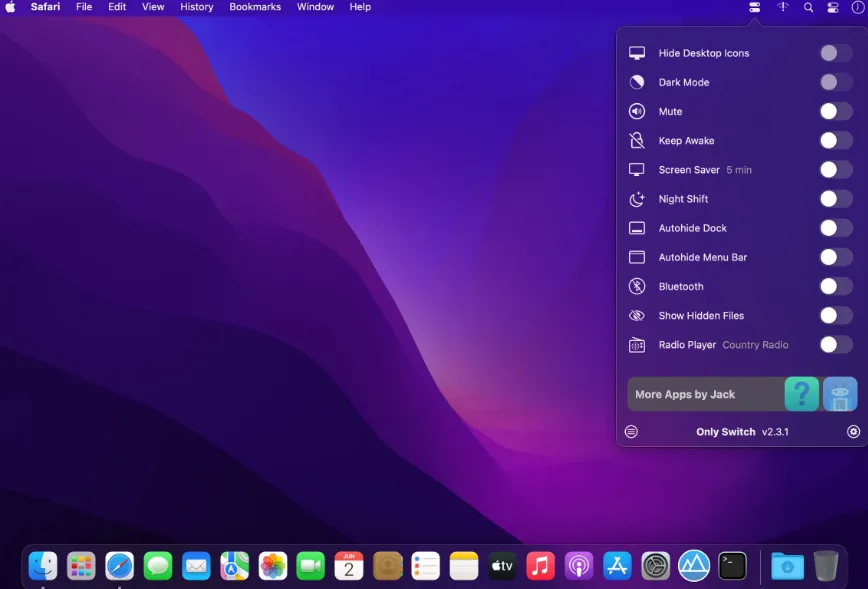The image size is (868, 589).
Task: Click the Autohide Dock icon
Action: 637,228
